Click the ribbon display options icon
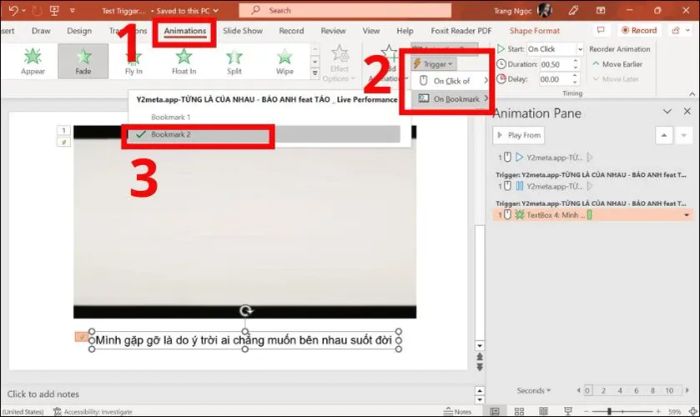 pos(600,10)
